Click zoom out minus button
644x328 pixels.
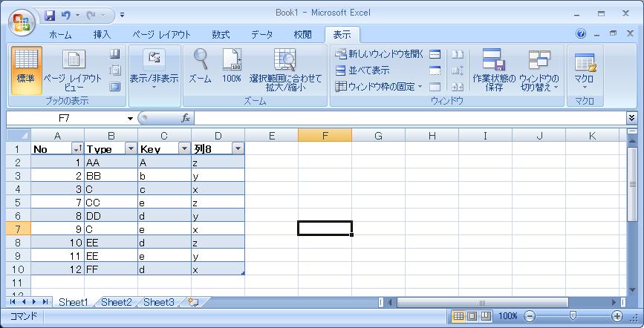click(530, 316)
